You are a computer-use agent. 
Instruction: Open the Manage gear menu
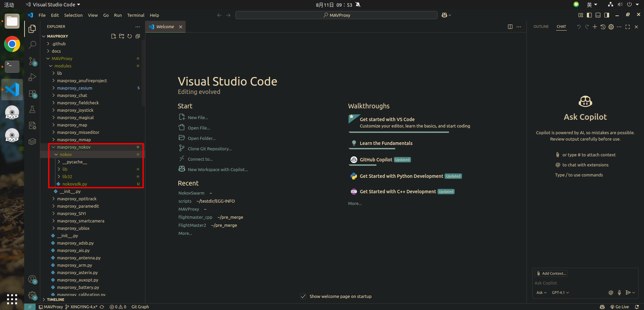[32, 295]
